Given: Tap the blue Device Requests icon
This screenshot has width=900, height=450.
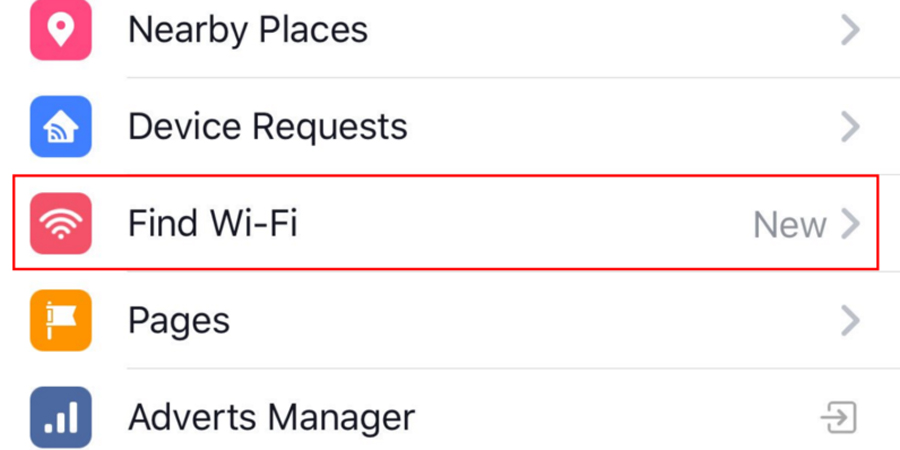Looking at the screenshot, I should tap(61, 127).
